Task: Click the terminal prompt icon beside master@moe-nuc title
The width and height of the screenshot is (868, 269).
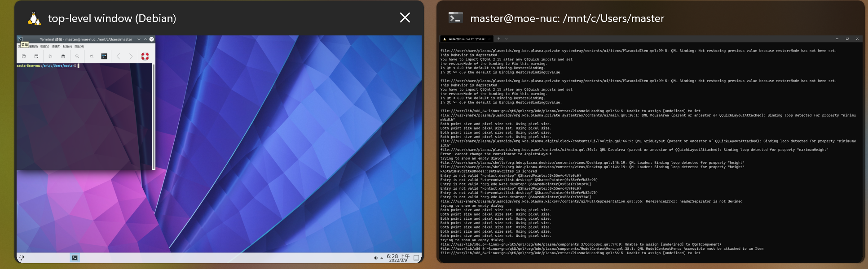Action: [455, 18]
